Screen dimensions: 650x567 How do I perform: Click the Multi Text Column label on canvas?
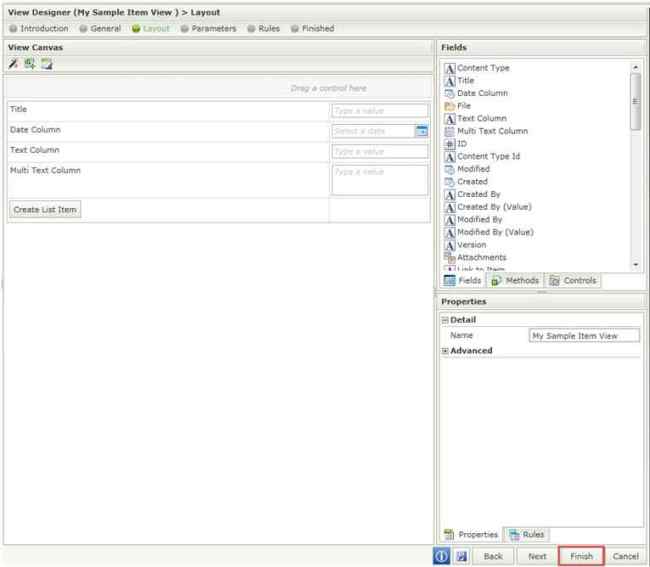(45, 170)
